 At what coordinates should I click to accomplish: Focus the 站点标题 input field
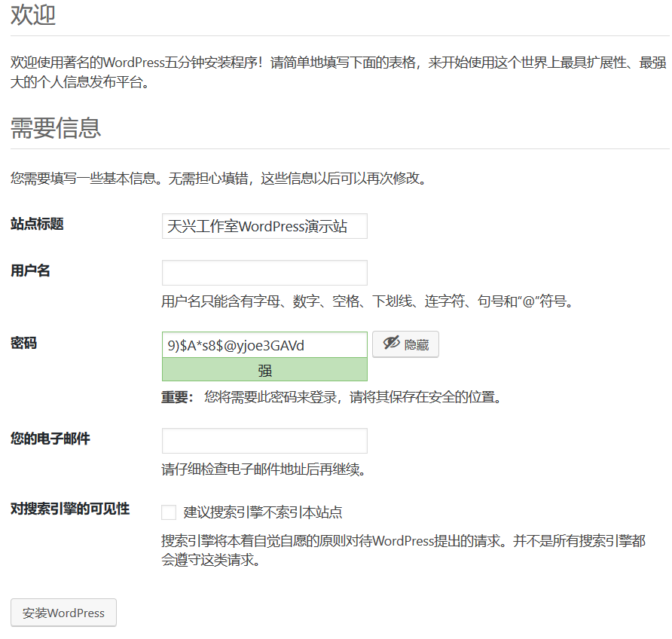pyautogui.click(x=264, y=226)
